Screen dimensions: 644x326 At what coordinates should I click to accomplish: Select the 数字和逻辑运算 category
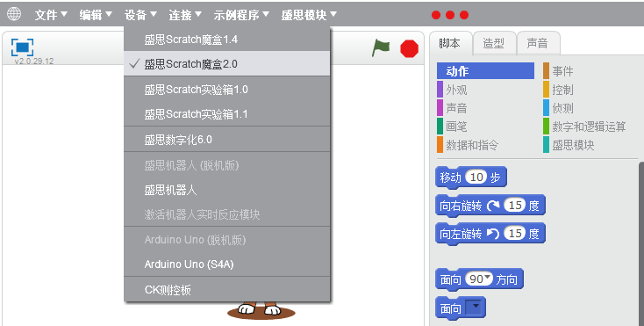pyautogui.click(x=584, y=127)
